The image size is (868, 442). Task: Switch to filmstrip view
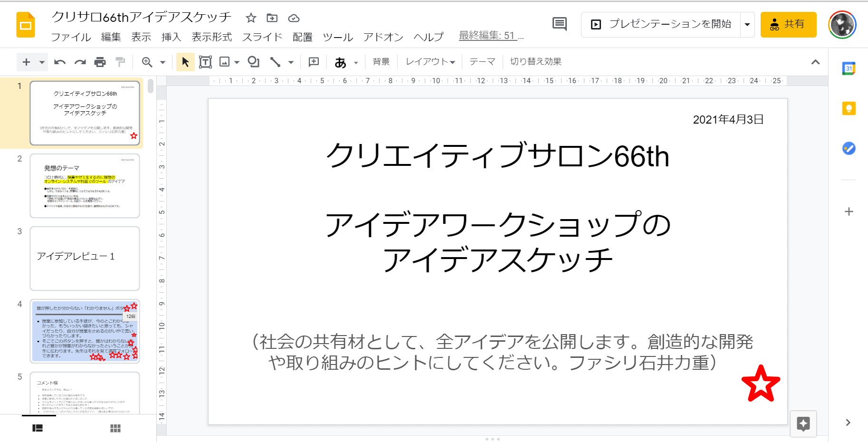pos(38,428)
